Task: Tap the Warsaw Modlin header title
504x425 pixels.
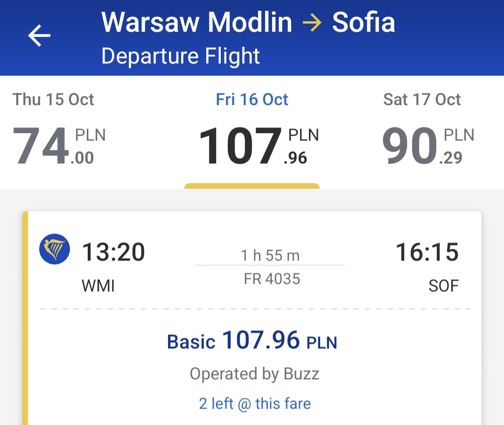Action: click(x=197, y=22)
